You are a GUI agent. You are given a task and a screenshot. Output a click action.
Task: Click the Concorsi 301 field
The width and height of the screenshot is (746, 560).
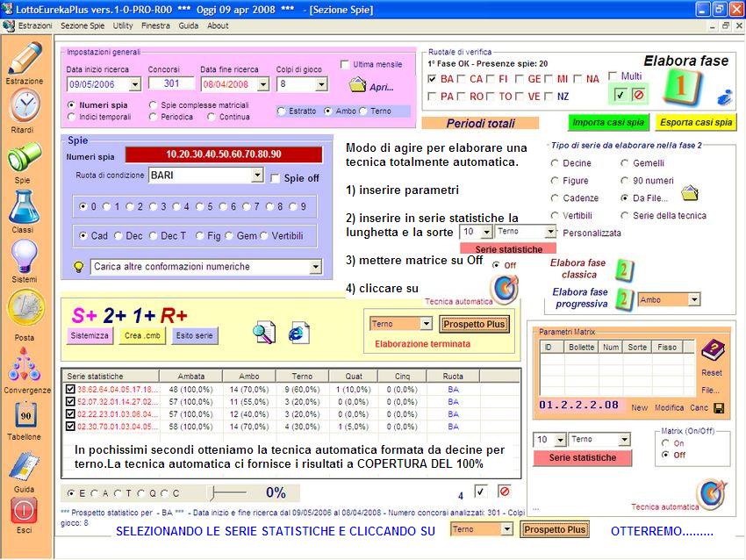click(171, 83)
